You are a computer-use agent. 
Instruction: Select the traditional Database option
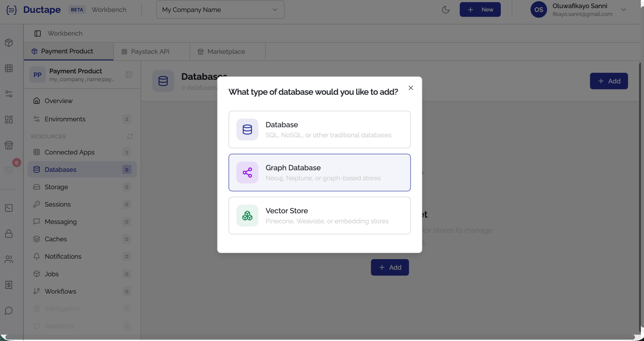click(x=320, y=129)
